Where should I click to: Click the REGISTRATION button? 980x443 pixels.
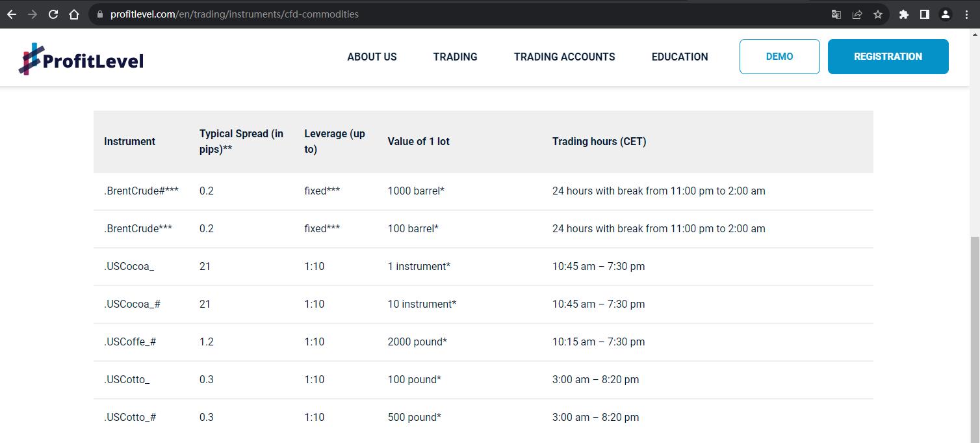pyautogui.click(x=888, y=57)
